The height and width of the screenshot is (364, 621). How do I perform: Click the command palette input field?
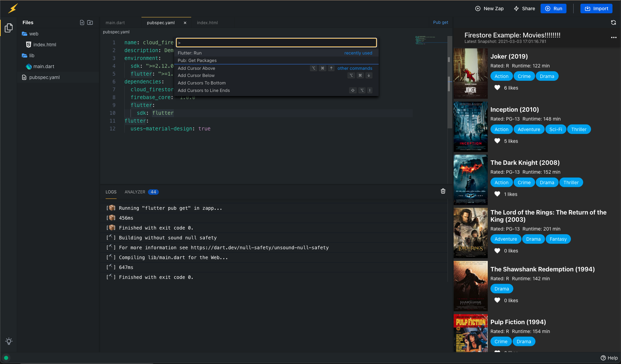(276, 43)
